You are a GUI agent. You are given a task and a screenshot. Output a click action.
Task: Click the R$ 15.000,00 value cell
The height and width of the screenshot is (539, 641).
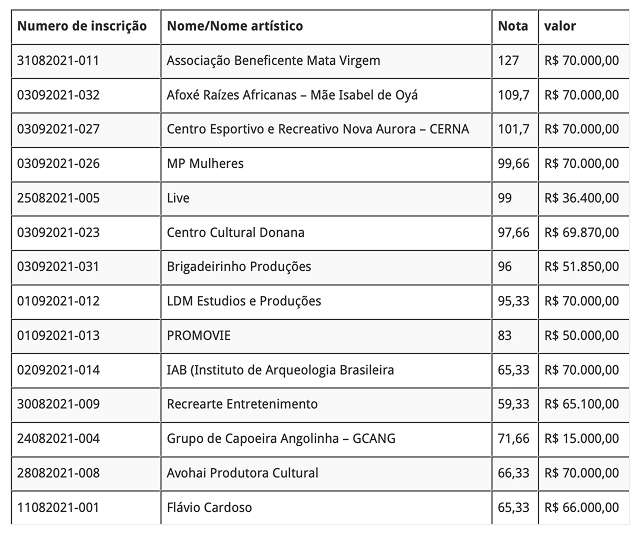(x=582, y=439)
